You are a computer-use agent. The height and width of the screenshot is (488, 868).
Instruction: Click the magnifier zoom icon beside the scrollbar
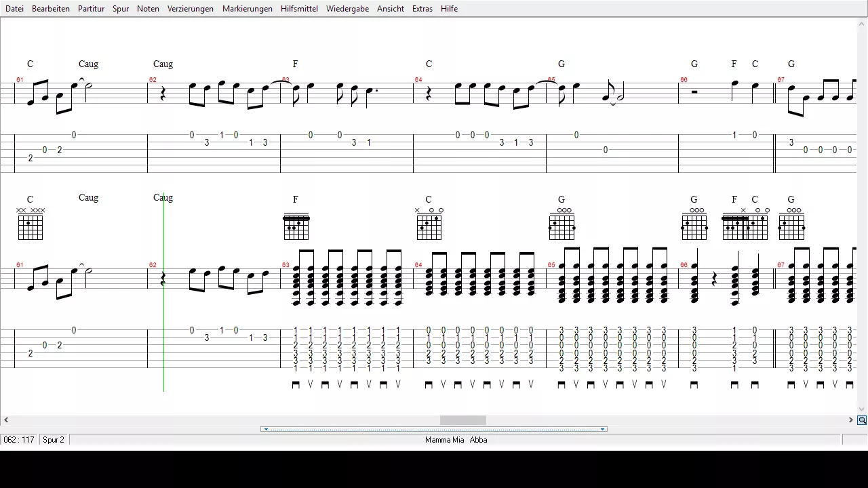click(862, 420)
